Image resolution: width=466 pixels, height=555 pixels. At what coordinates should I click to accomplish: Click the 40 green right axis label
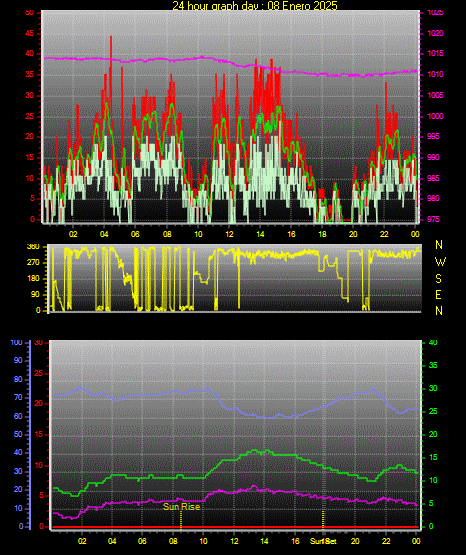pyautogui.click(x=433, y=343)
